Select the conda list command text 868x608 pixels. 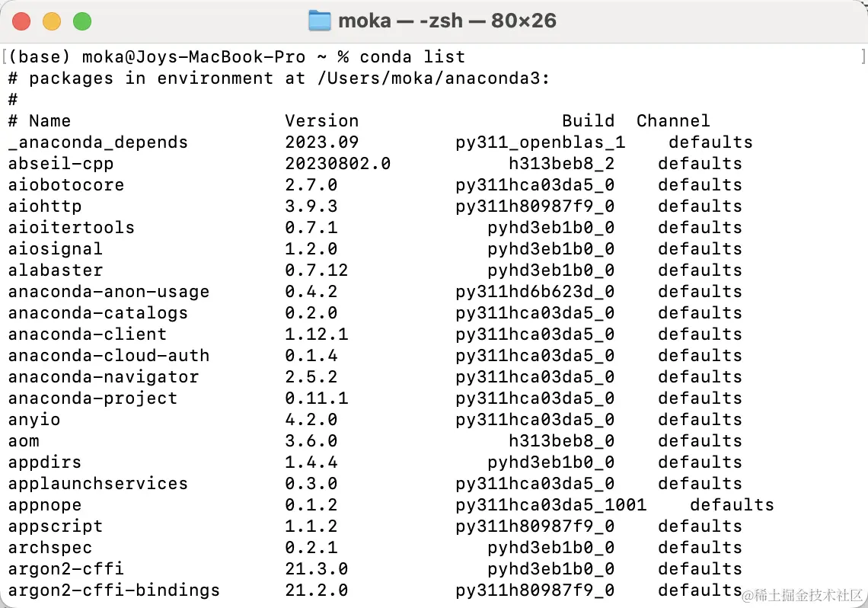click(413, 56)
